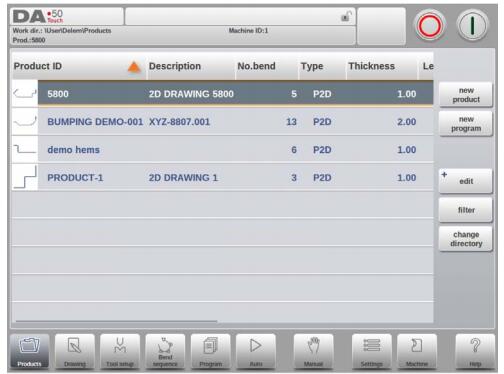This screenshot has height=374, width=504.
Task: Click the edit button
Action: [466, 181]
